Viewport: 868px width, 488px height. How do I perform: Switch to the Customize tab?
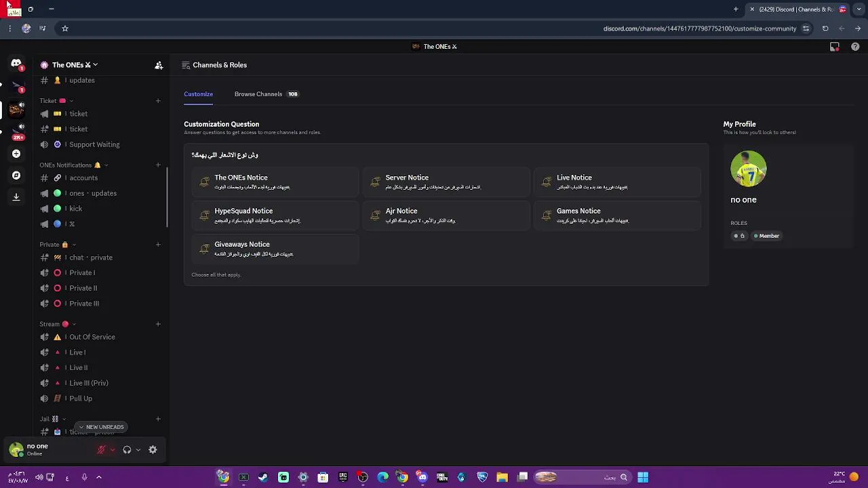[198, 94]
